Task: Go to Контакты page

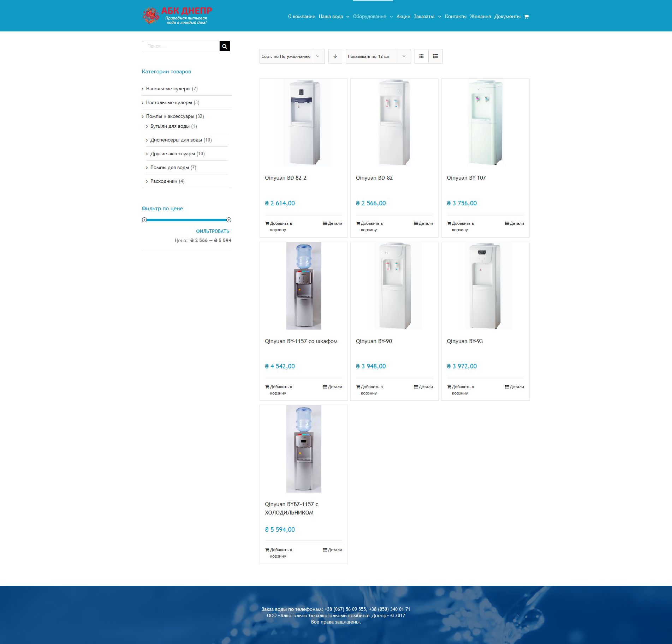Action: pos(456,17)
